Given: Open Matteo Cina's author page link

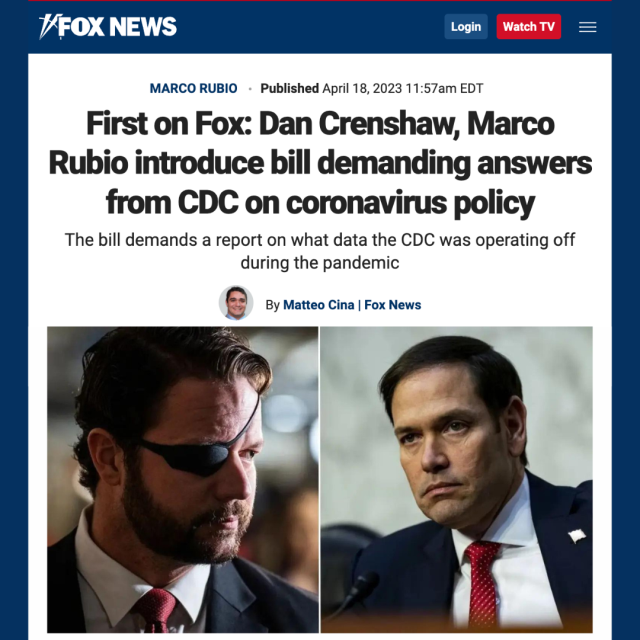Looking at the screenshot, I should click(318, 305).
